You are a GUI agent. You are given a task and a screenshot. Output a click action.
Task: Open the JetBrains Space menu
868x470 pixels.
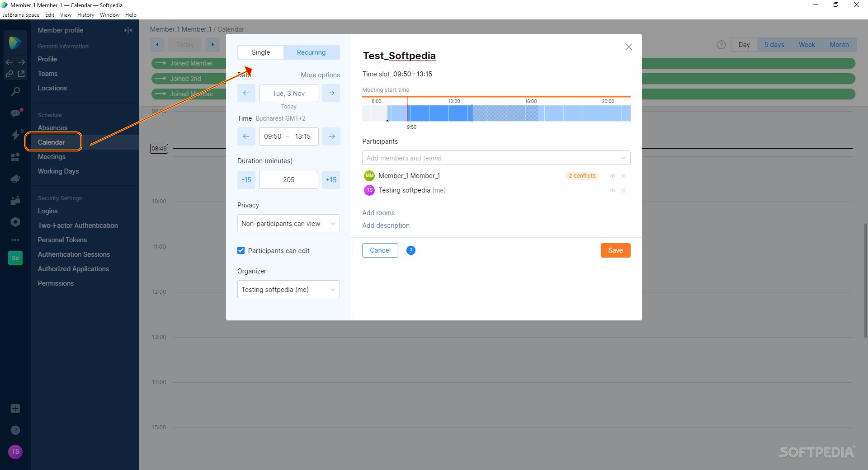tap(21, 15)
